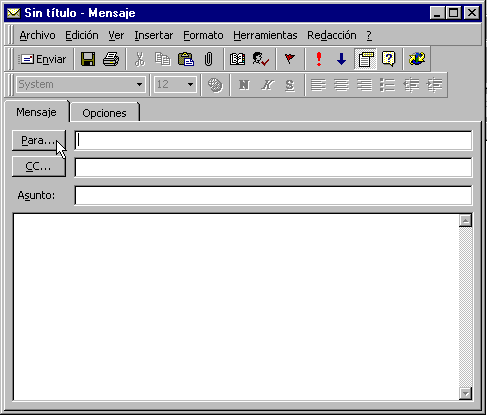Click the CC... button
This screenshot has width=487, height=415.
(39, 166)
